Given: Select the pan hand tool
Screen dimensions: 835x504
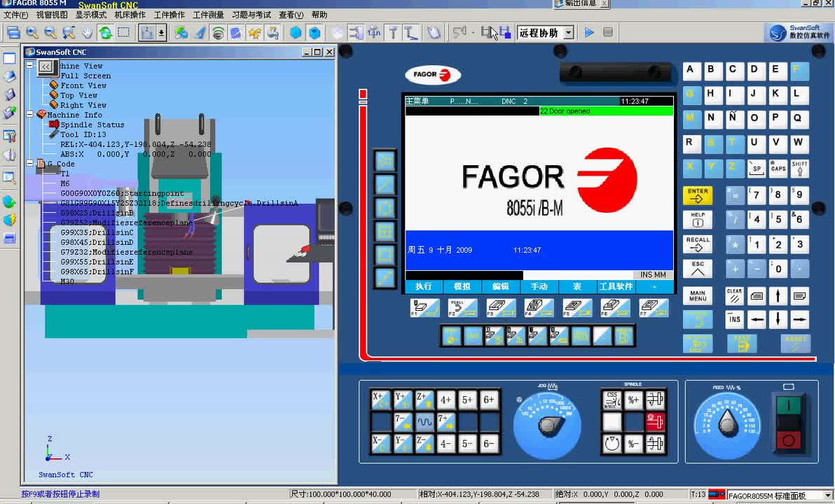Looking at the screenshot, I should pos(87,32).
